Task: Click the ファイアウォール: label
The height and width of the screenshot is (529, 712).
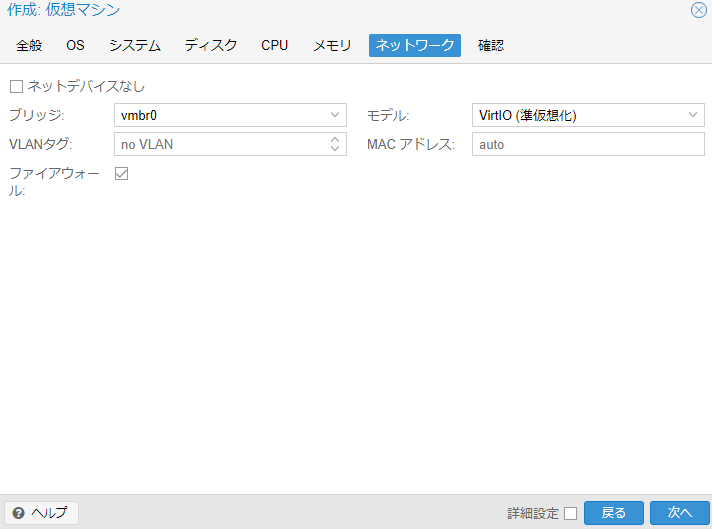Action: coord(54,182)
